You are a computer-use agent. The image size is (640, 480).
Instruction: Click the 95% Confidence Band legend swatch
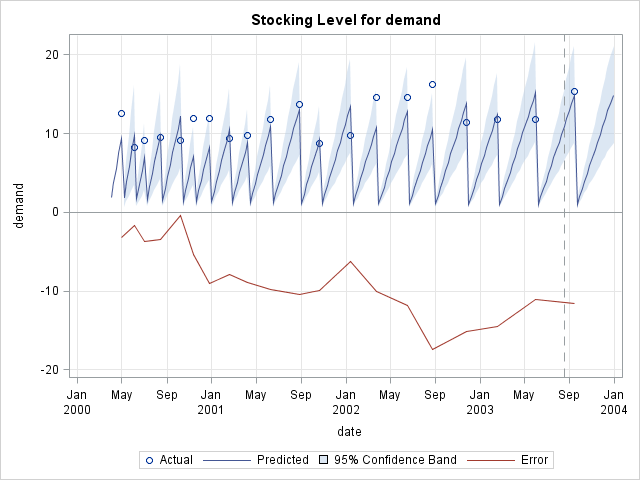pos(323,460)
